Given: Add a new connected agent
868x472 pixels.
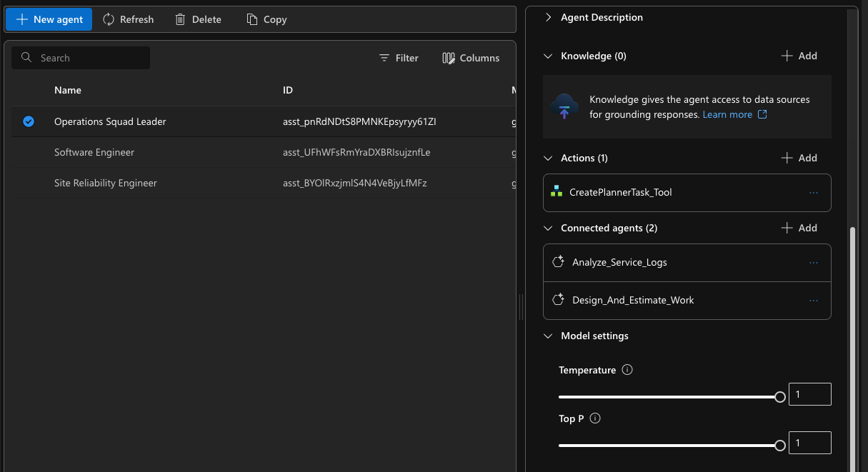Looking at the screenshot, I should coord(799,228).
